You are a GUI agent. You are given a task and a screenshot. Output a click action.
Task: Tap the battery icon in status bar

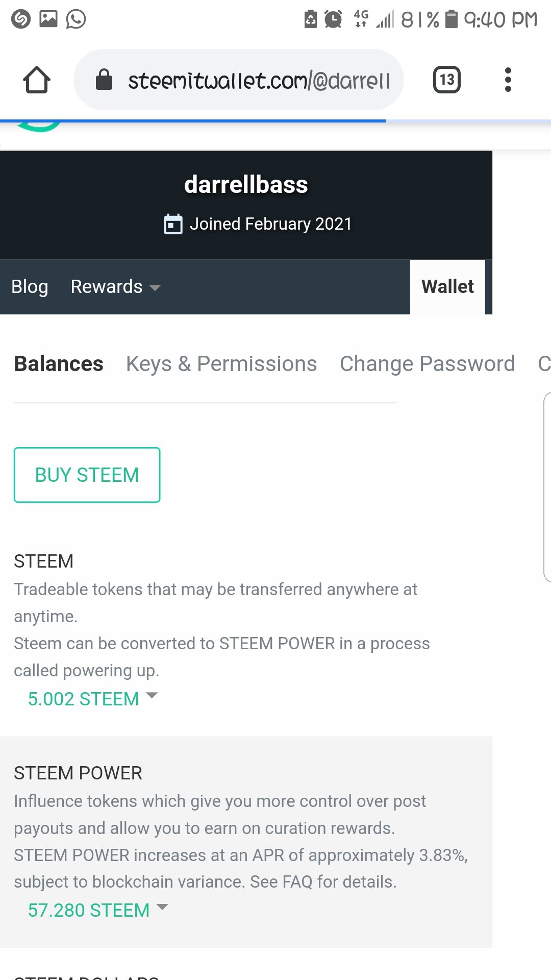[x=452, y=19]
